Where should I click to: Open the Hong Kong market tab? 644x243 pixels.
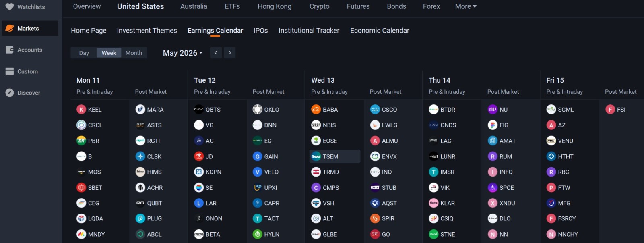(x=275, y=6)
